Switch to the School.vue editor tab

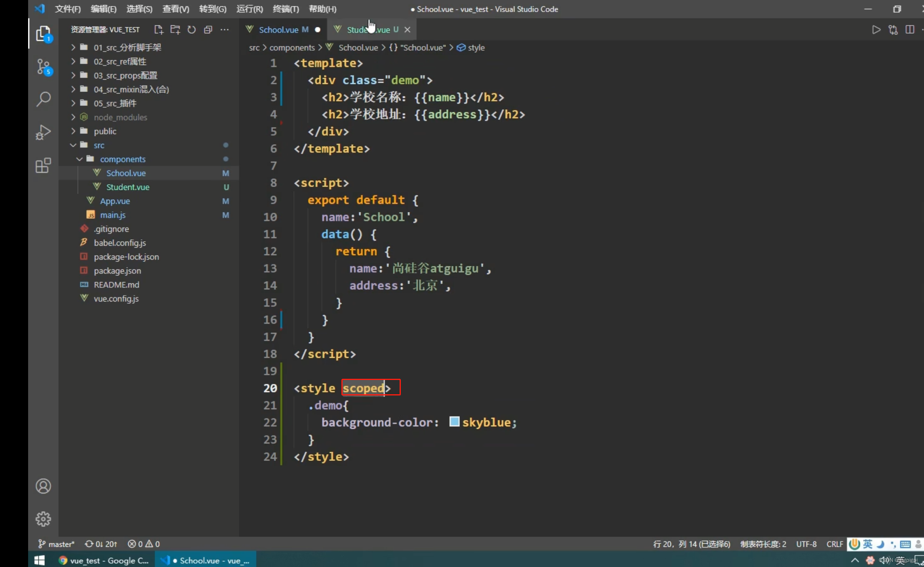click(283, 30)
